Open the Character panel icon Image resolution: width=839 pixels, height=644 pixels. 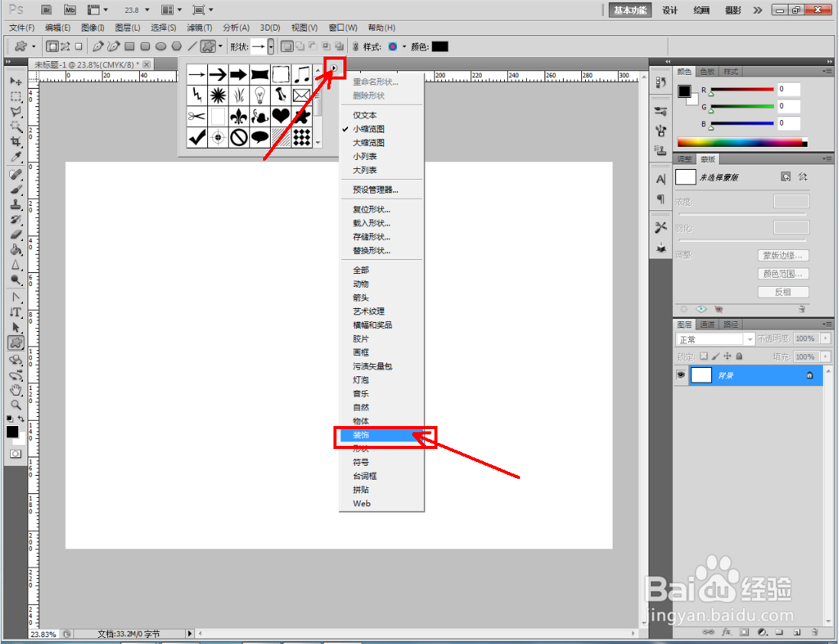(661, 179)
